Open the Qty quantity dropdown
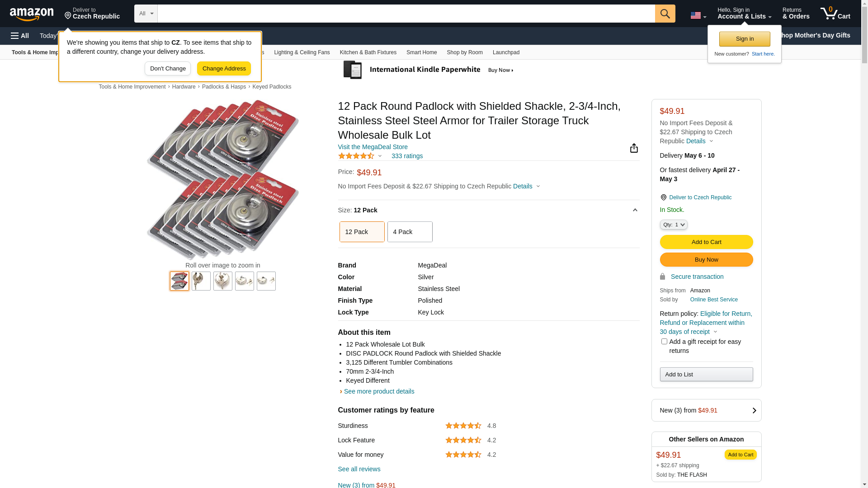 coord(673,225)
